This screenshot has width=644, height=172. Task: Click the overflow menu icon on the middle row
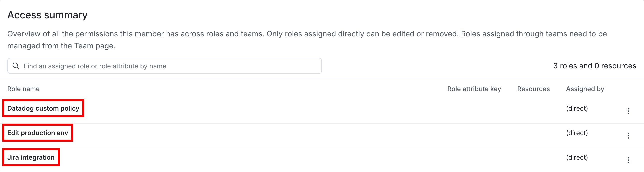pyautogui.click(x=628, y=135)
